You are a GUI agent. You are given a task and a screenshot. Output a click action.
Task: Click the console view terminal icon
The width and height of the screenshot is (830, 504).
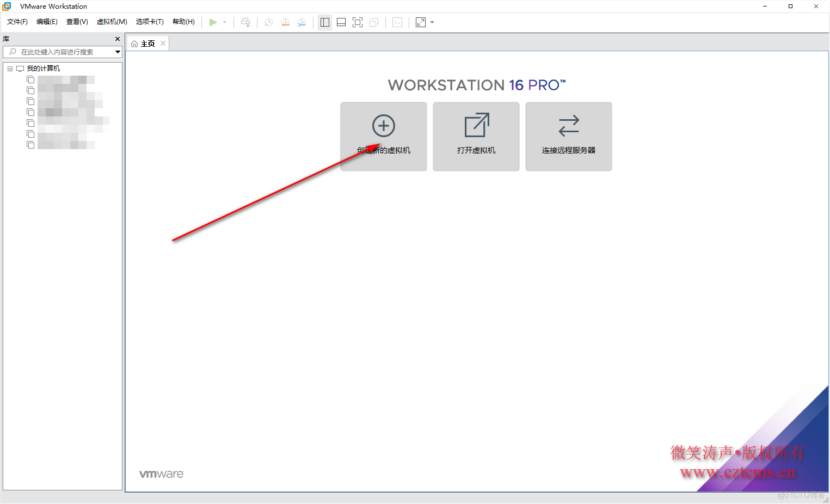click(x=397, y=22)
